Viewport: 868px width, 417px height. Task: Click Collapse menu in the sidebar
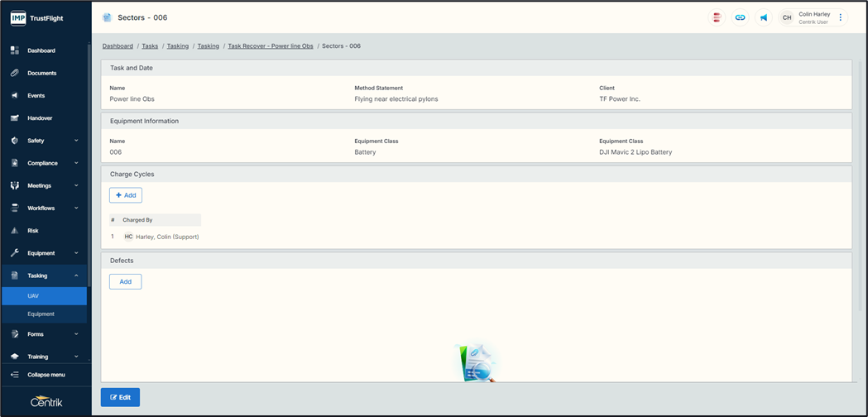[46, 375]
